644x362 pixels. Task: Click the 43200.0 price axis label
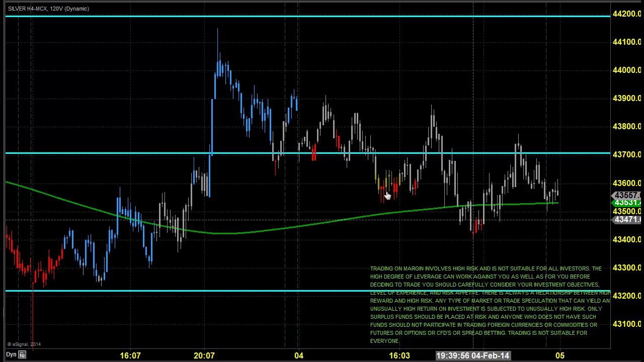[627, 296]
